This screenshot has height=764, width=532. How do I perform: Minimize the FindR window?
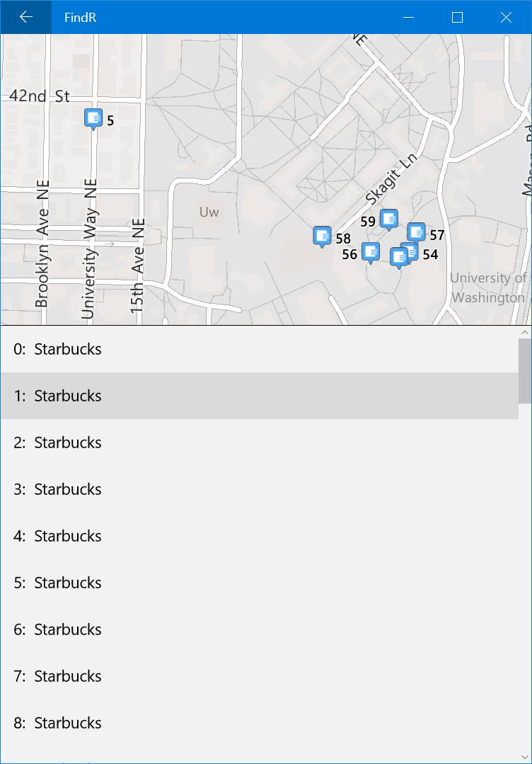(409, 17)
